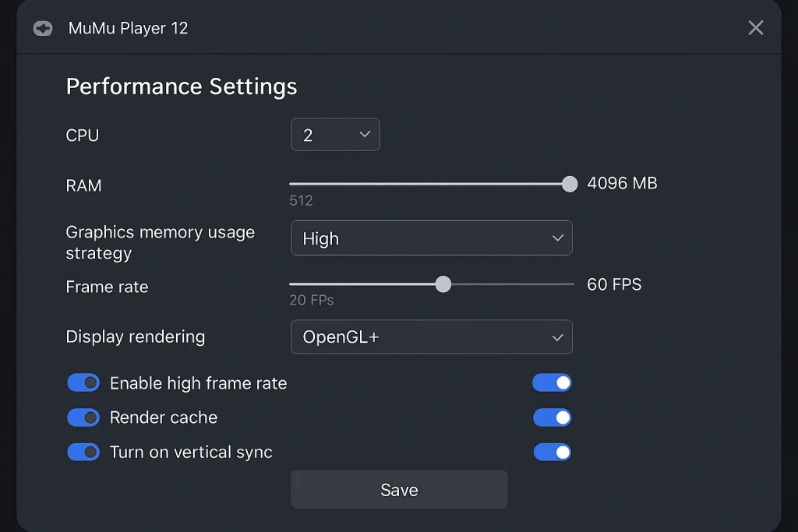The height and width of the screenshot is (532, 798).
Task: Open the Display rendering OpenGL+ dropdown
Action: (x=431, y=337)
